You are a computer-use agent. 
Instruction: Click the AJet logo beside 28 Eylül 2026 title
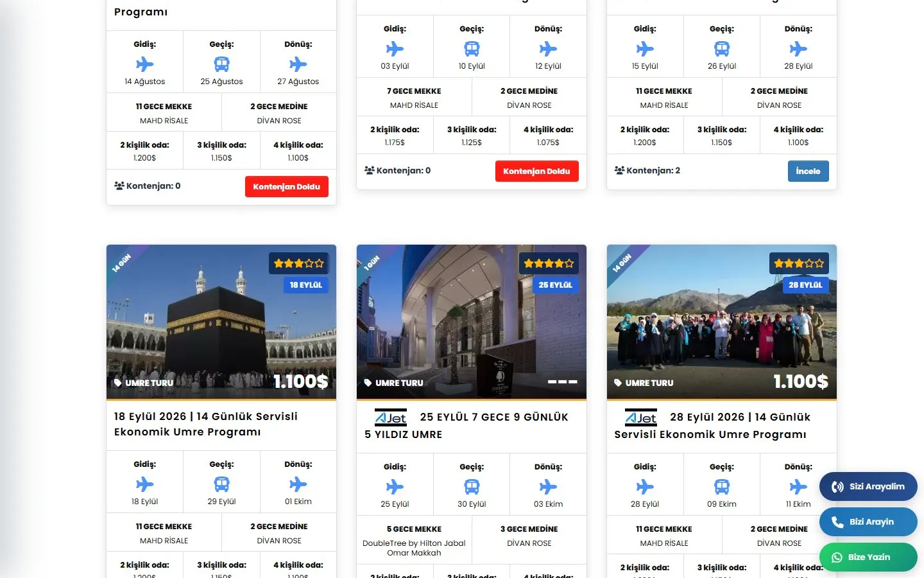tap(641, 417)
